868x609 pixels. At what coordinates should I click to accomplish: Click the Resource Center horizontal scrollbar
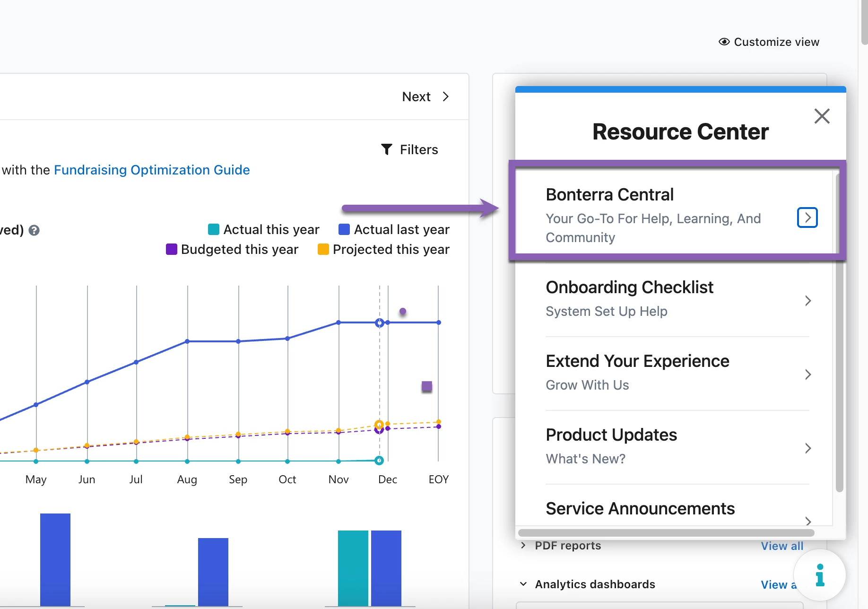tap(666, 532)
